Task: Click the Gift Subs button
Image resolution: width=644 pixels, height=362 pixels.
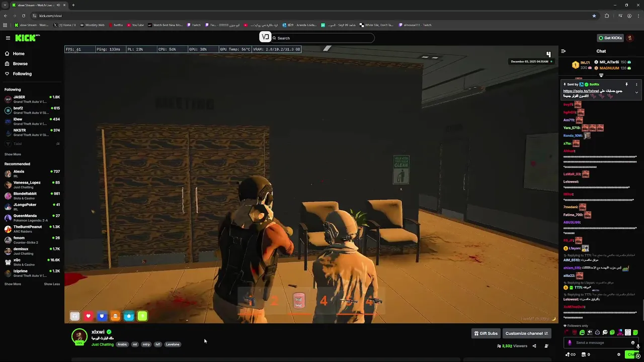Action: [x=486, y=333]
